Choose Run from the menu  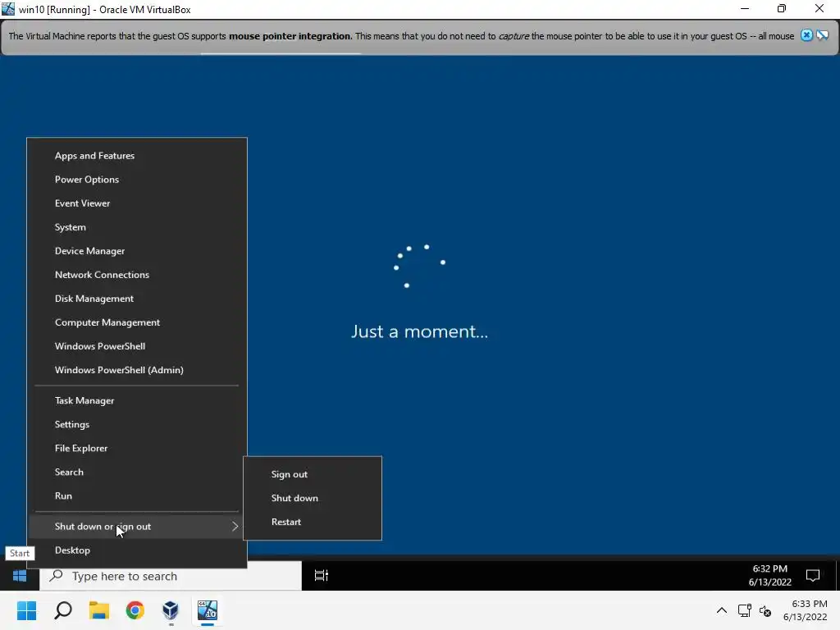[137, 496]
